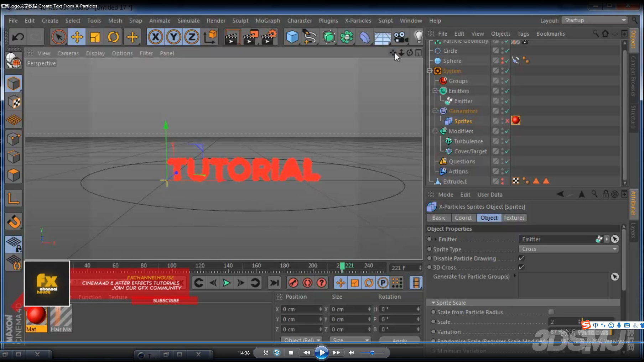
Task: Toggle X axis lock
Action: click(155, 37)
